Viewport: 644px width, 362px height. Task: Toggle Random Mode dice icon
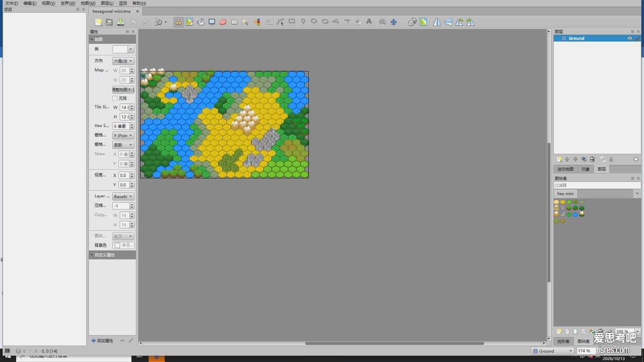[412, 22]
